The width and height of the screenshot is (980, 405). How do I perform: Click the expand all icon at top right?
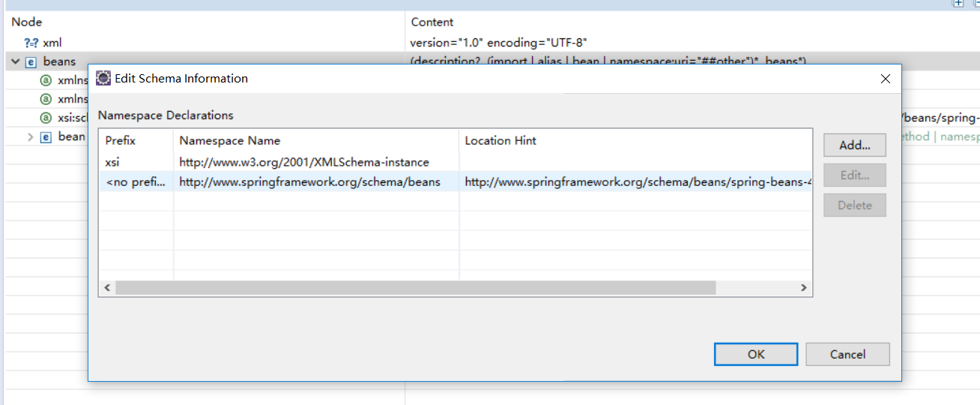click(x=958, y=4)
